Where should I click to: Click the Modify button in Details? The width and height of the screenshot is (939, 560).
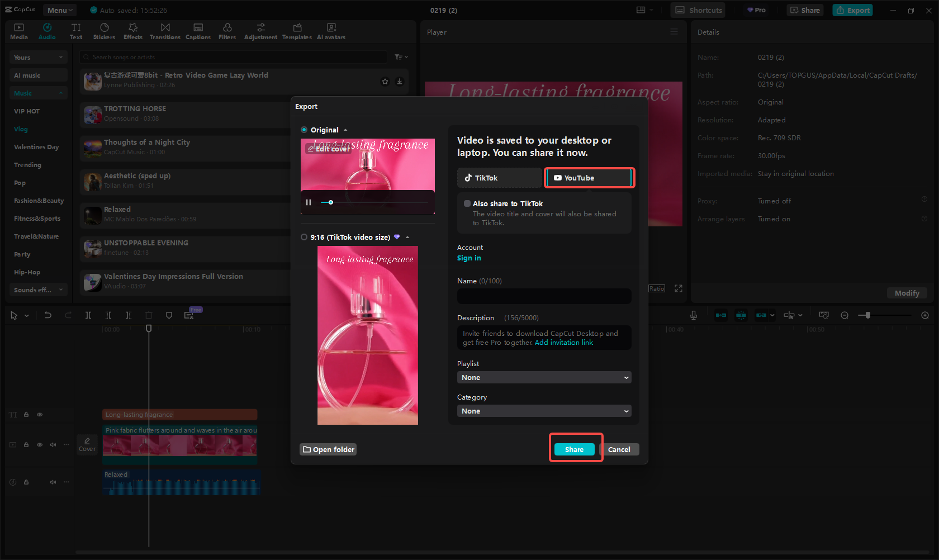point(907,293)
